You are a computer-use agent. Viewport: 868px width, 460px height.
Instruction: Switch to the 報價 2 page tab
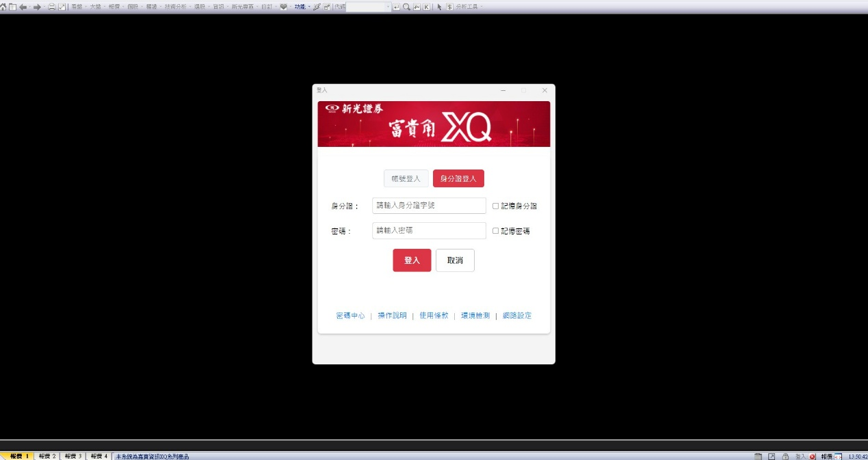click(47, 456)
